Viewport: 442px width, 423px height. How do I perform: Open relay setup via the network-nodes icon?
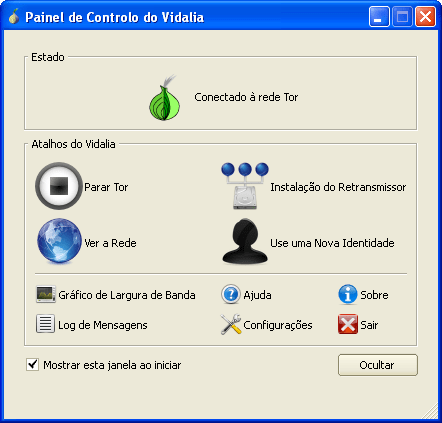245,186
